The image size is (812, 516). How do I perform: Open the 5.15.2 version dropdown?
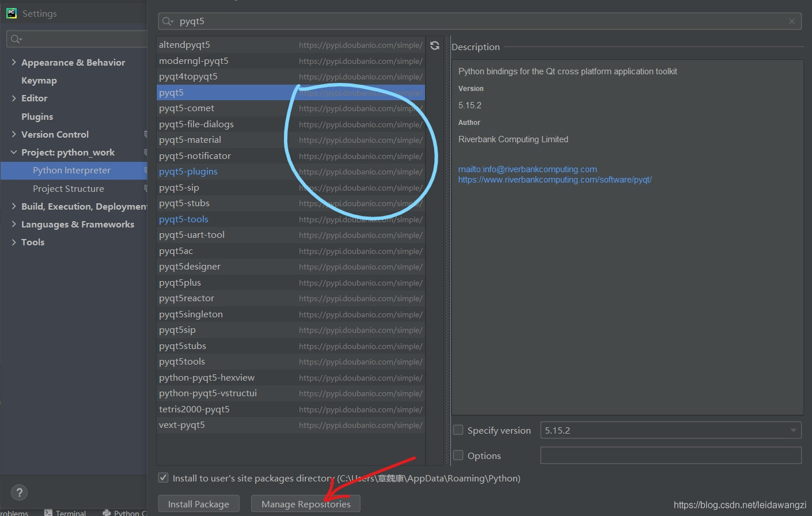click(793, 430)
